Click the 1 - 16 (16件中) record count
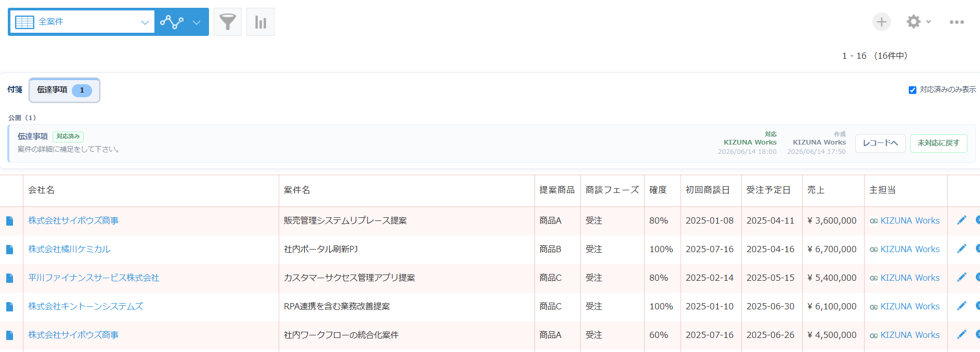Viewport: 980px width, 352px height. [x=874, y=56]
